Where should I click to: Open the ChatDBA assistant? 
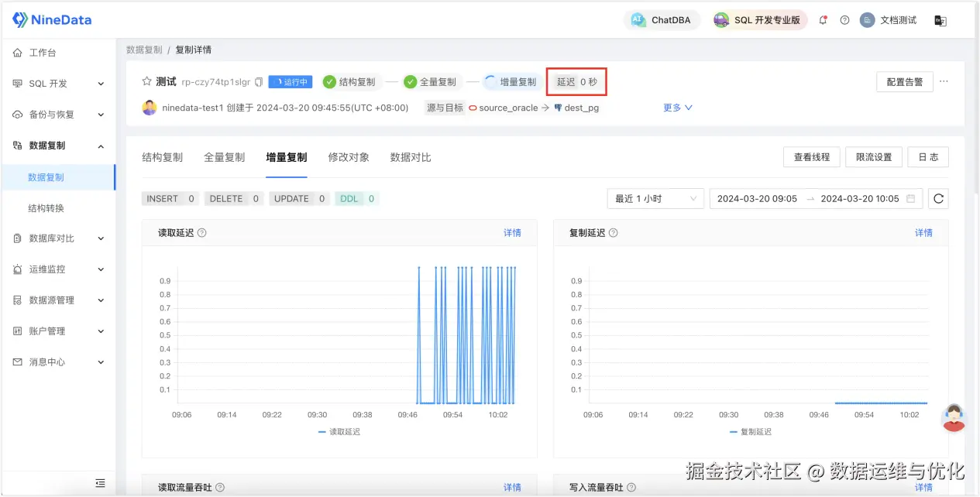(x=662, y=20)
